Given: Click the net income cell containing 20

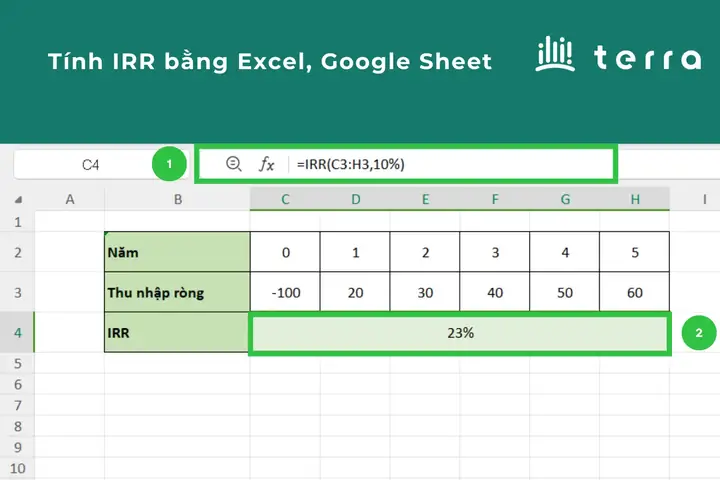Looking at the screenshot, I should 355,292.
